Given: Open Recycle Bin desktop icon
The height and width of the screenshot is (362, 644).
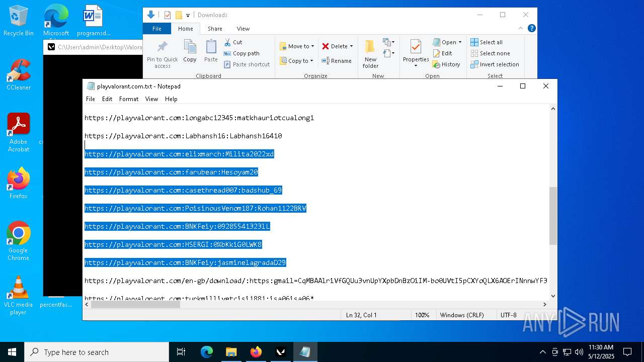Looking at the screenshot, I should [19, 21].
